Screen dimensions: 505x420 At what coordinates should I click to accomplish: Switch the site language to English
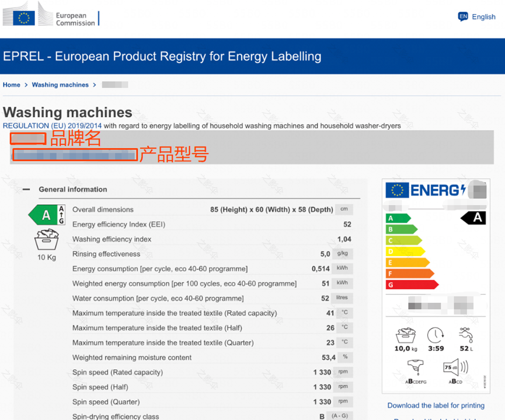tap(483, 16)
